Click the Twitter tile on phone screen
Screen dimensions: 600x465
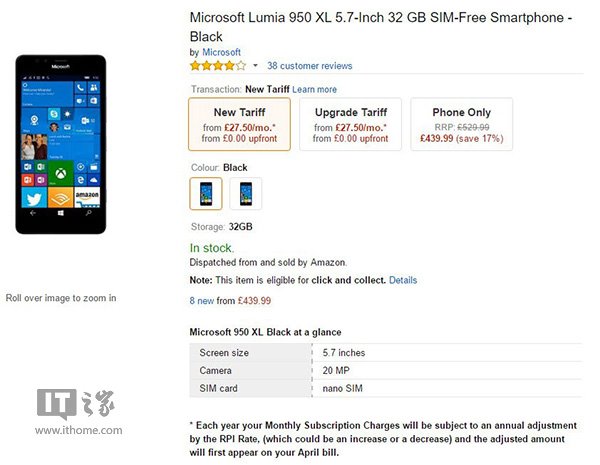coord(34,198)
